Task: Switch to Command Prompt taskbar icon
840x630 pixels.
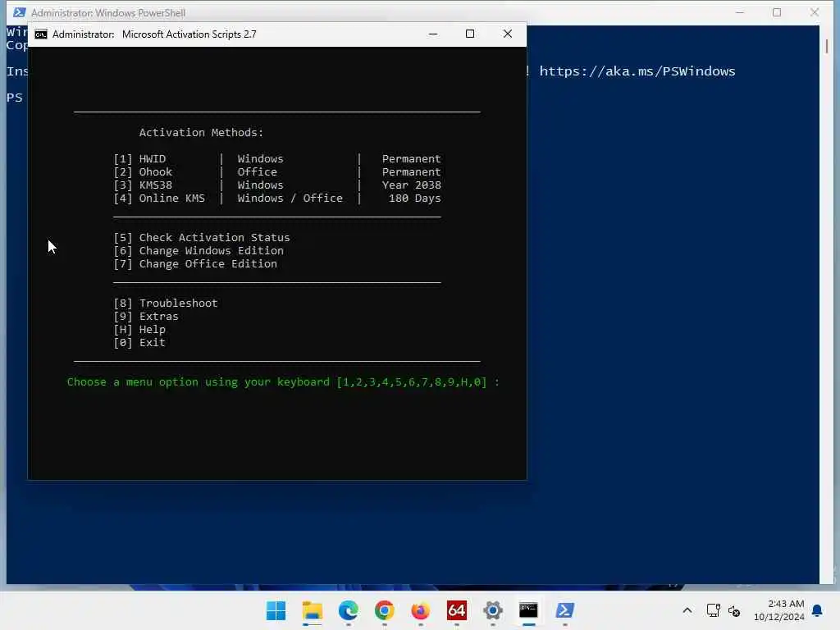Action: [529, 610]
